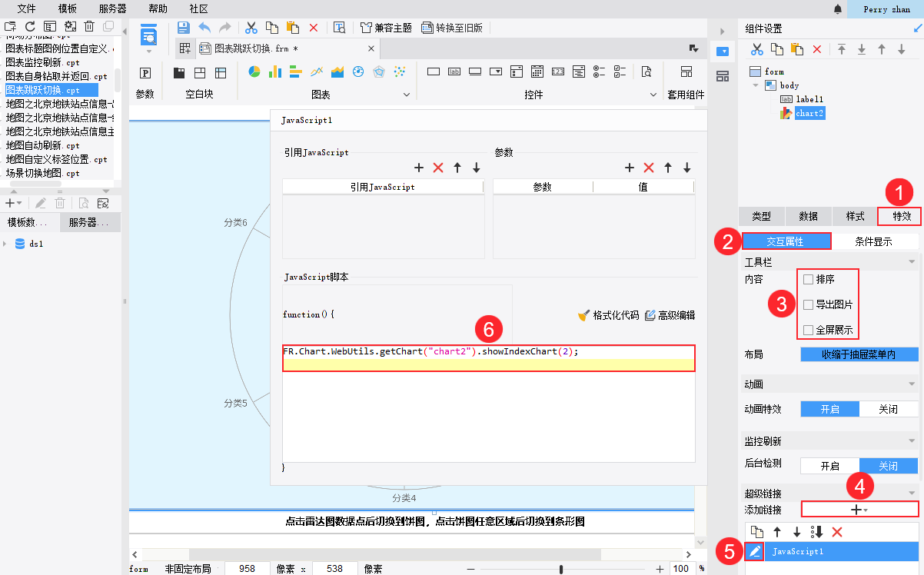The height and width of the screenshot is (575, 924).
Task: Click the paste clipboard icon in the top toolbar
Action: pyautogui.click(x=293, y=28)
